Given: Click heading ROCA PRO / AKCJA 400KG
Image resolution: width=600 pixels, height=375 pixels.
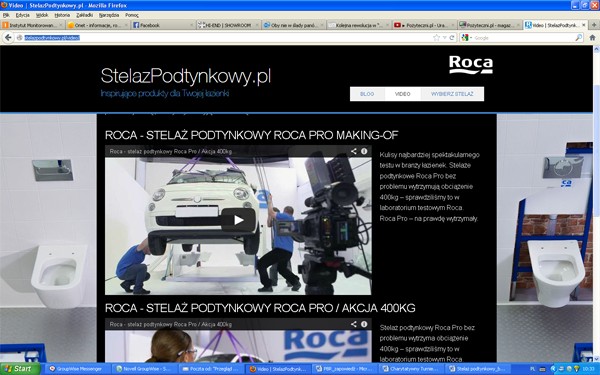Looking at the screenshot, I should click(260, 308).
